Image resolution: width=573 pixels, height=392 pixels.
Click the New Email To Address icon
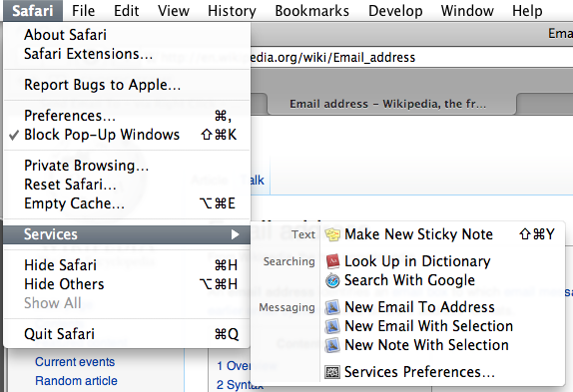(332, 307)
